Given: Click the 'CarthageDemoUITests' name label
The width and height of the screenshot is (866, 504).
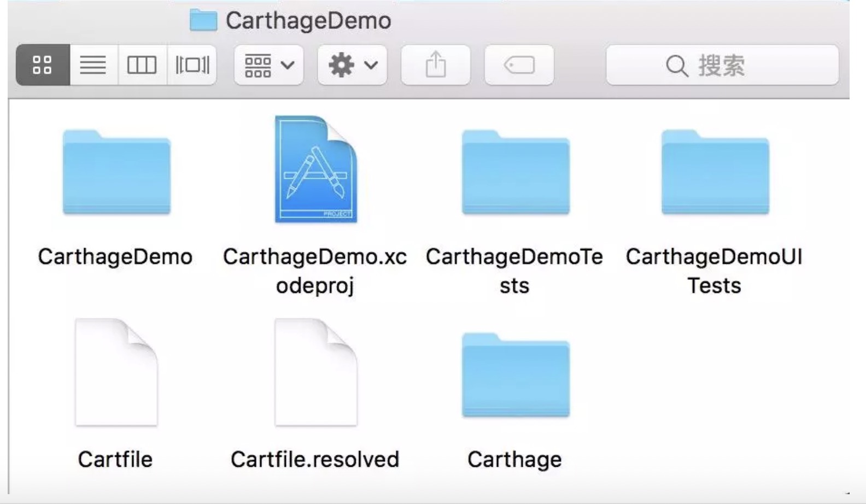Looking at the screenshot, I should (x=714, y=271).
